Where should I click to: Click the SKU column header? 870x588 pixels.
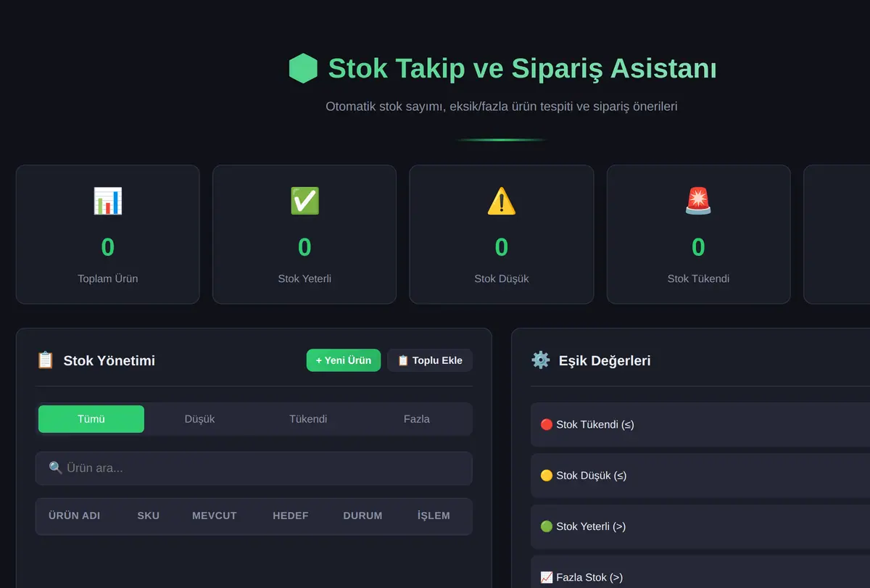(x=149, y=516)
